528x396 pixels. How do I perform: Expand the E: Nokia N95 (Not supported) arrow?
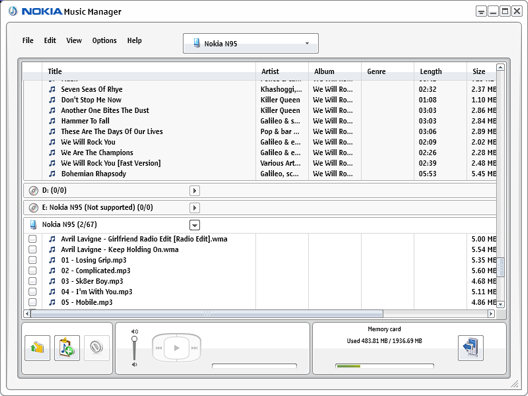pyautogui.click(x=194, y=208)
